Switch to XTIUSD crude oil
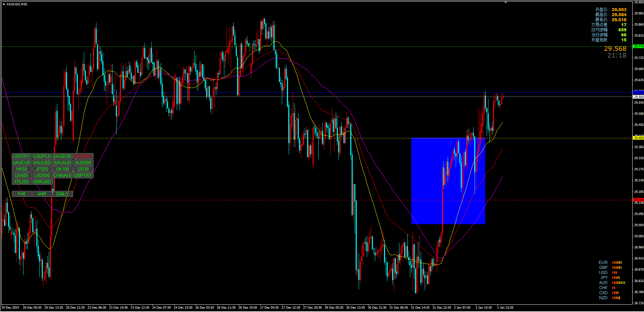644x312 pixels. (22, 182)
